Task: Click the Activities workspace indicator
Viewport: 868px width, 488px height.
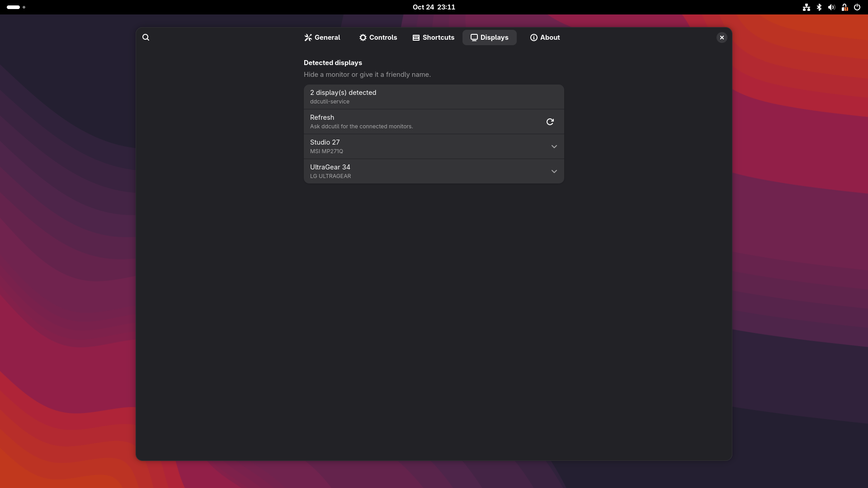Action: 16,7
